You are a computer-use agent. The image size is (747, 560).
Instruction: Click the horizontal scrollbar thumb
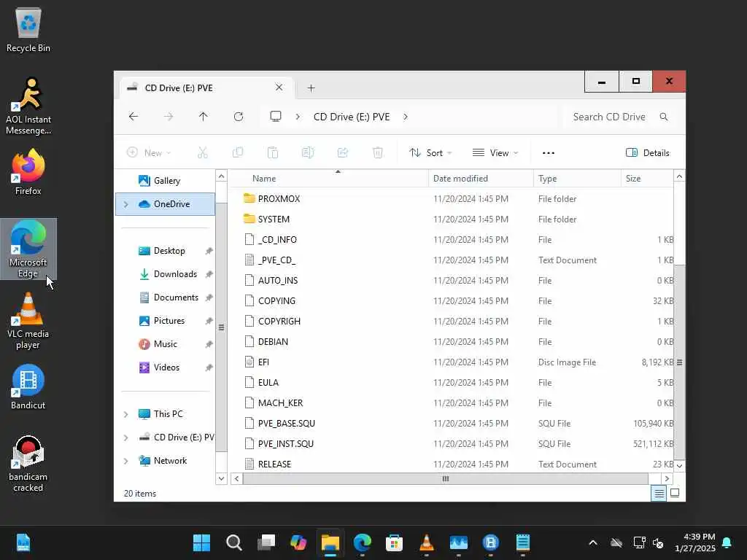446,478
